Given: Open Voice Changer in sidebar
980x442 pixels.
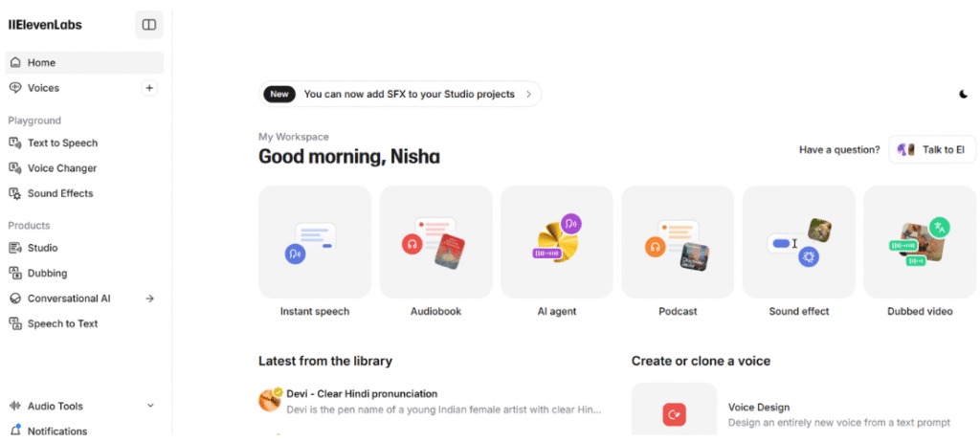Looking at the screenshot, I should pyautogui.click(x=62, y=168).
